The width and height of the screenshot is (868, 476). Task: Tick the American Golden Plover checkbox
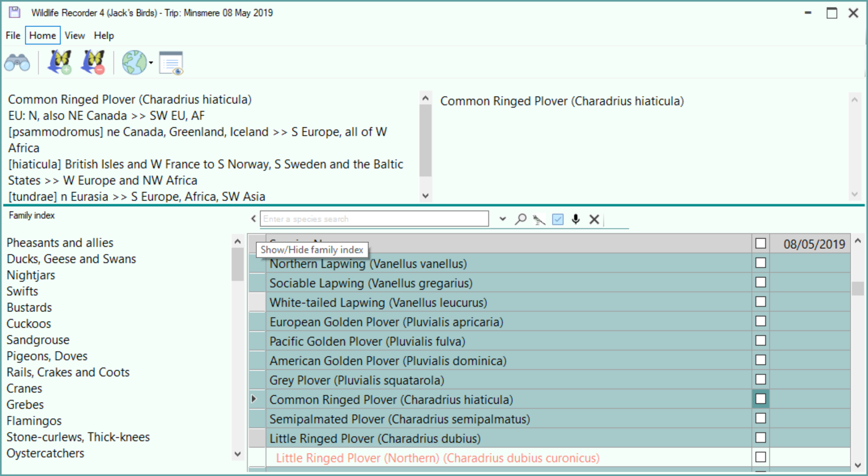(x=761, y=360)
